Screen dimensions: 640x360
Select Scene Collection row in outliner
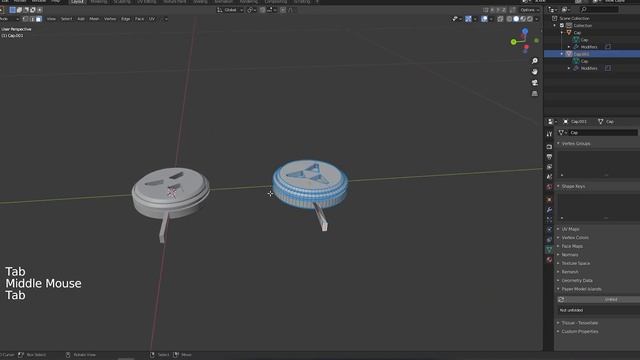pyautogui.click(x=574, y=18)
